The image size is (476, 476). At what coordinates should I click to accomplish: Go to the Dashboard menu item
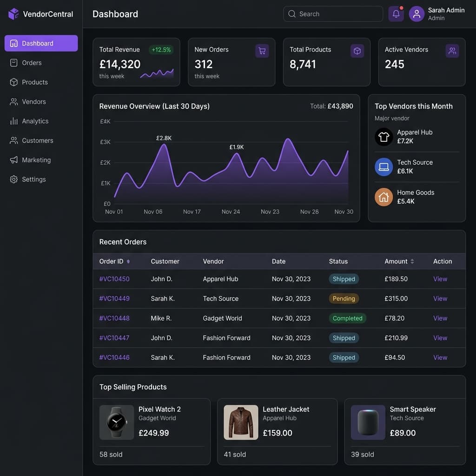tap(41, 43)
